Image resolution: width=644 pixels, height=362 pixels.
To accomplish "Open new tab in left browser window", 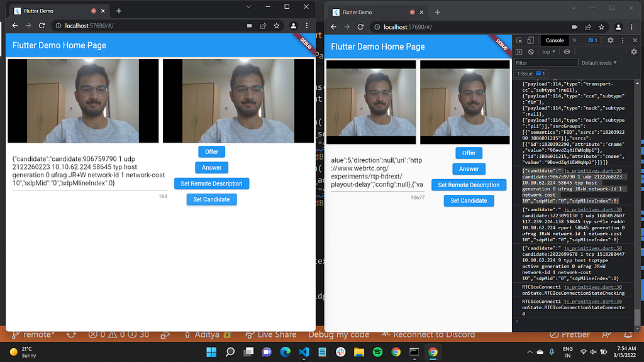I will [x=119, y=11].
